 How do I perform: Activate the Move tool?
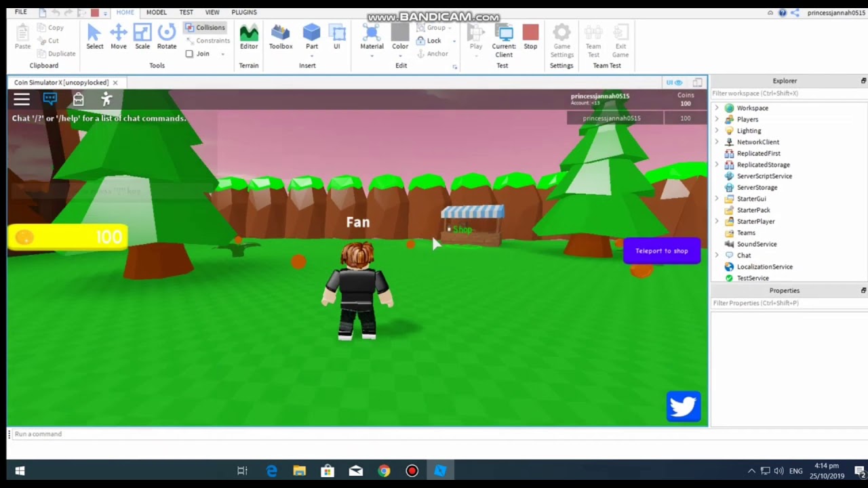pyautogui.click(x=119, y=37)
